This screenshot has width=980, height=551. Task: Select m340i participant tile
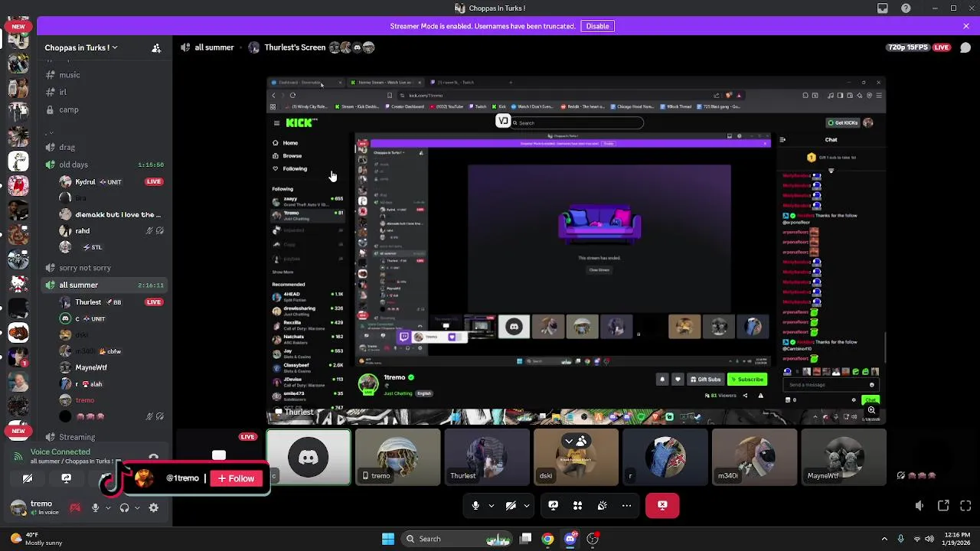(x=754, y=457)
